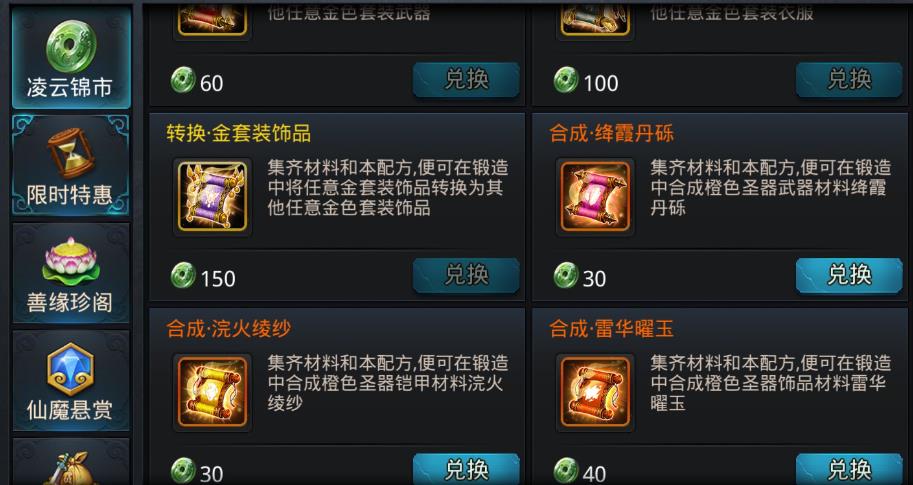Open the 凌云锦市 shop tab
The height and width of the screenshot is (485, 913).
[x=71, y=57]
